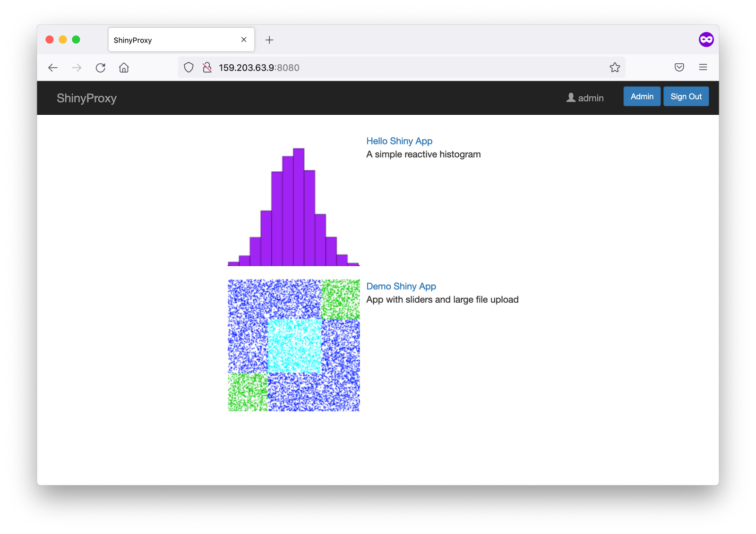The width and height of the screenshot is (756, 534).
Task: Click the private browsing mask icon
Action: 706,40
